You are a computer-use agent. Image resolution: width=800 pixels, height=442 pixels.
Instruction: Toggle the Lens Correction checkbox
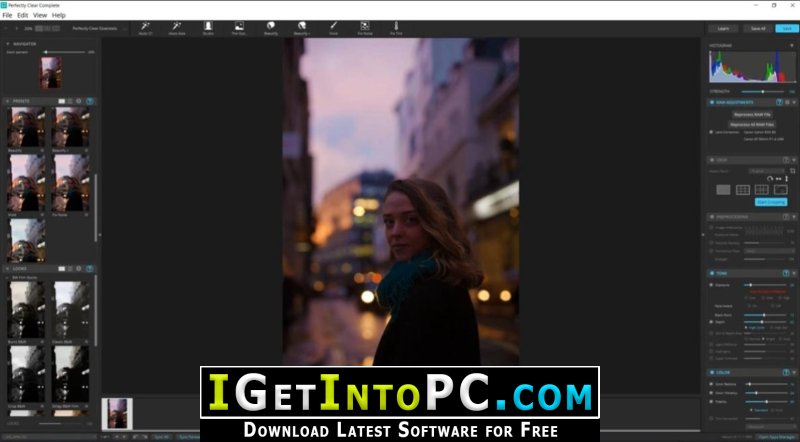711,132
